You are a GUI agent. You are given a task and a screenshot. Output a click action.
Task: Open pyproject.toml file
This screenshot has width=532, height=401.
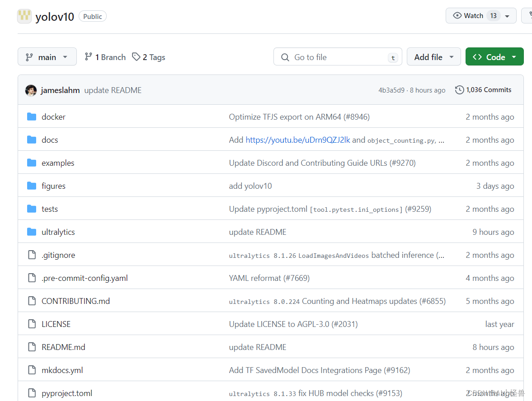click(x=67, y=393)
